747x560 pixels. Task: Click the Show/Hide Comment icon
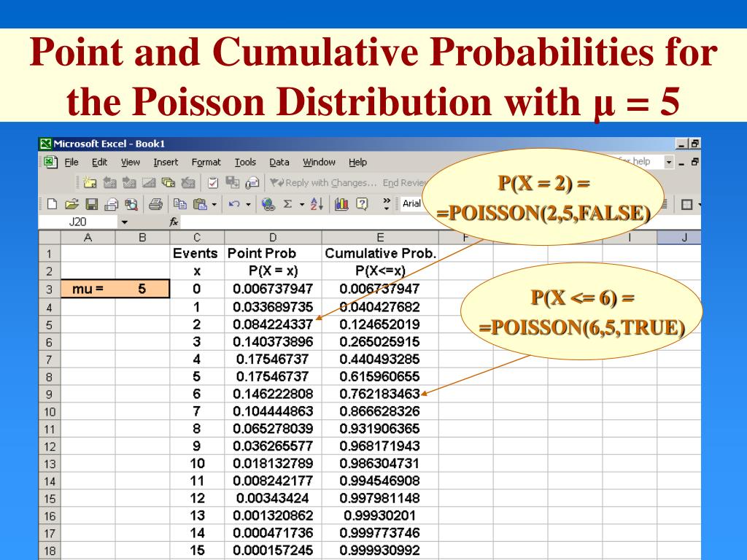coord(149,182)
